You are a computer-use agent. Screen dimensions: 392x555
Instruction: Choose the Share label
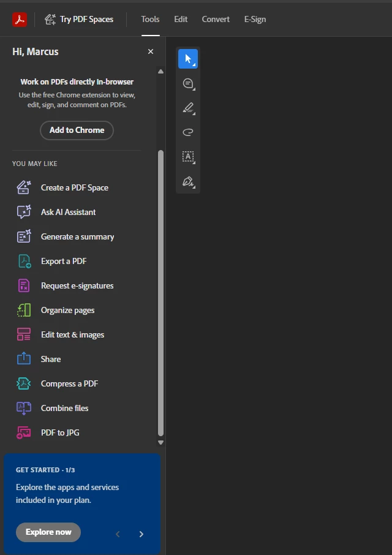click(51, 359)
